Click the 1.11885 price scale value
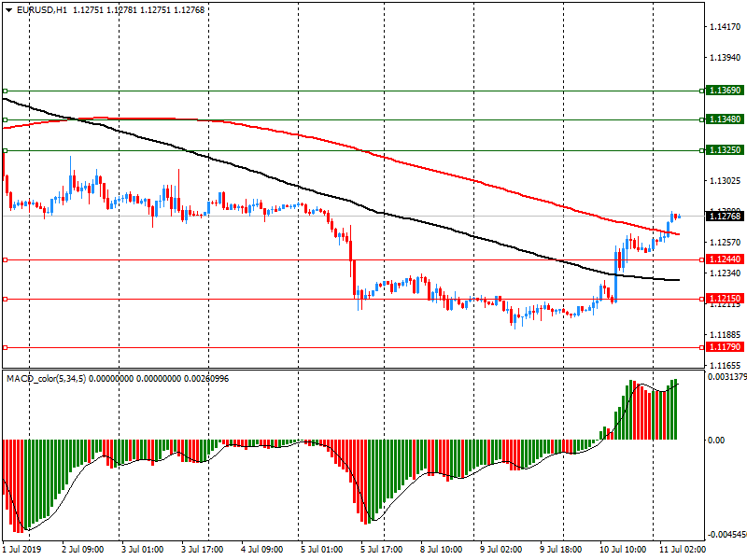 click(726, 335)
